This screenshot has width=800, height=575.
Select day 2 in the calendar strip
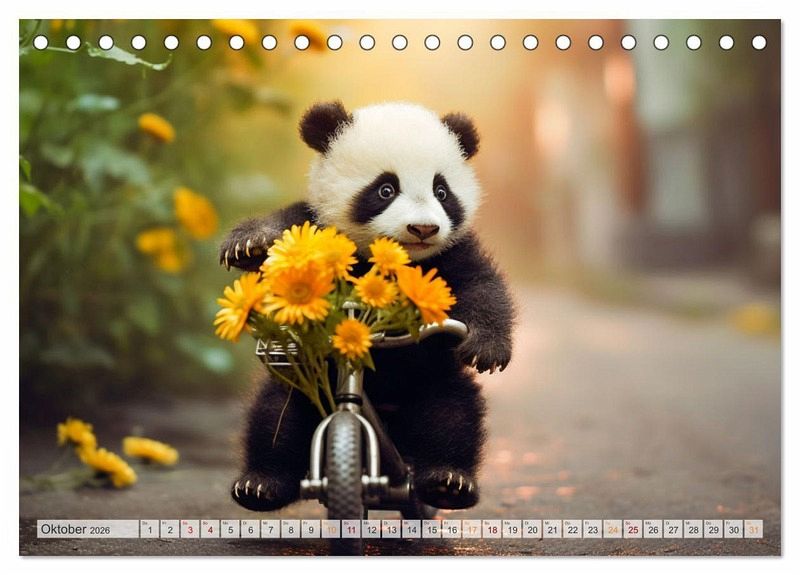[x=169, y=529]
